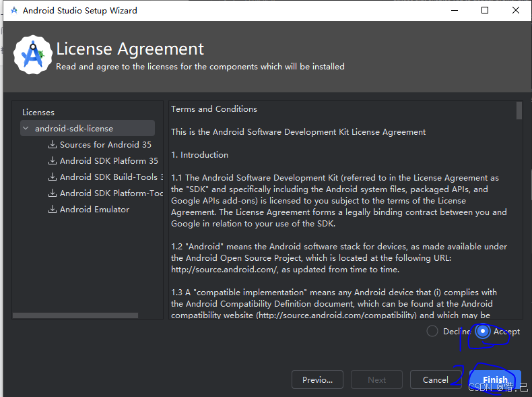
Task: Select the Decline radio button
Action: point(432,331)
